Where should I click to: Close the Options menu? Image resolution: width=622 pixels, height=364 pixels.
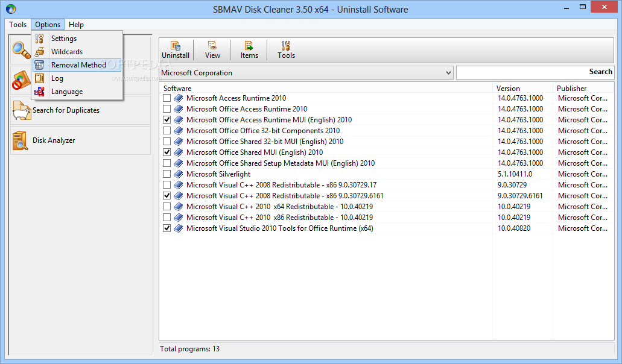pos(48,25)
